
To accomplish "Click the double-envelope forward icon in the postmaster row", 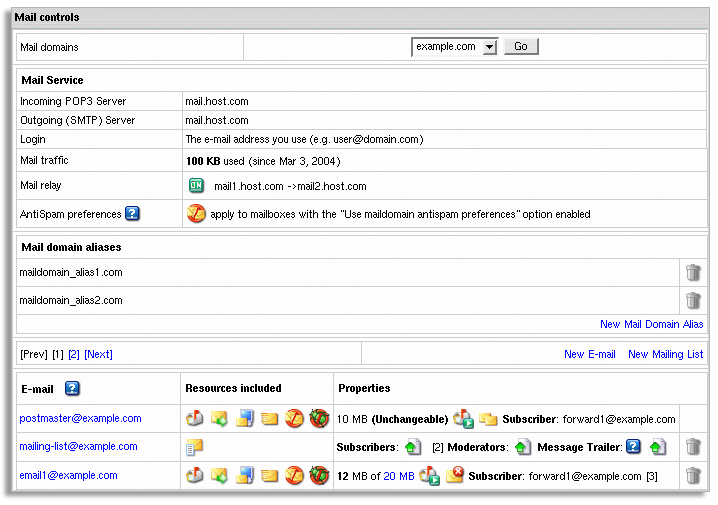I will coord(488,419).
